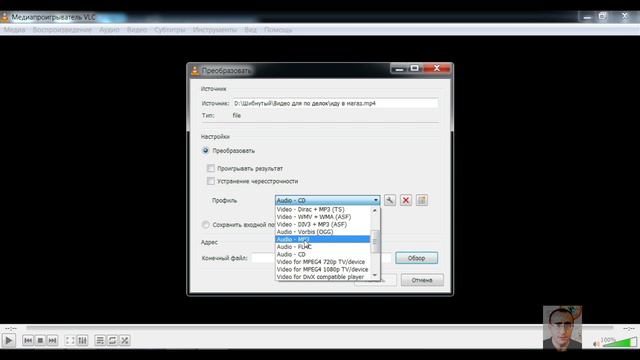640x360 pixels.
Task: Open the Аудио menu
Action: point(109,30)
